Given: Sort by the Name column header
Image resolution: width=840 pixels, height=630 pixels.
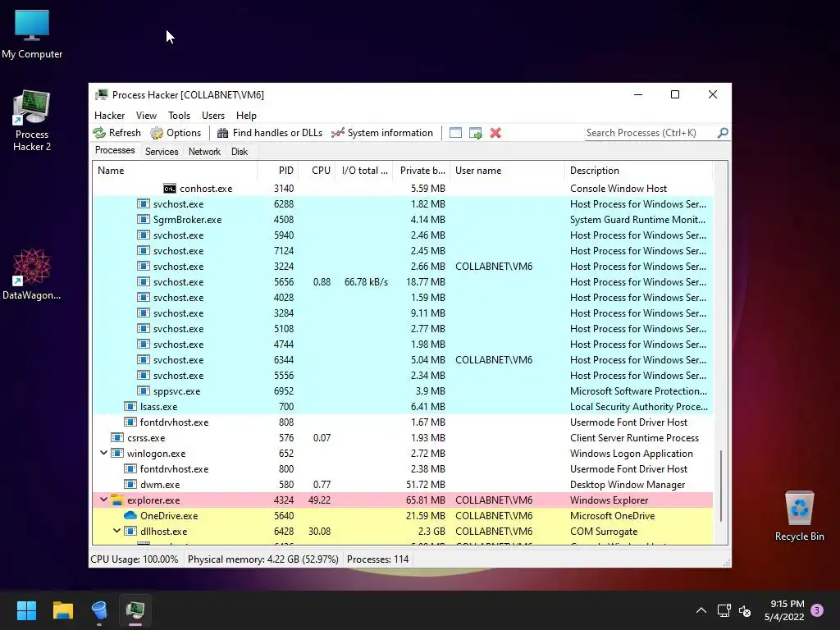Looking at the screenshot, I should point(176,171).
